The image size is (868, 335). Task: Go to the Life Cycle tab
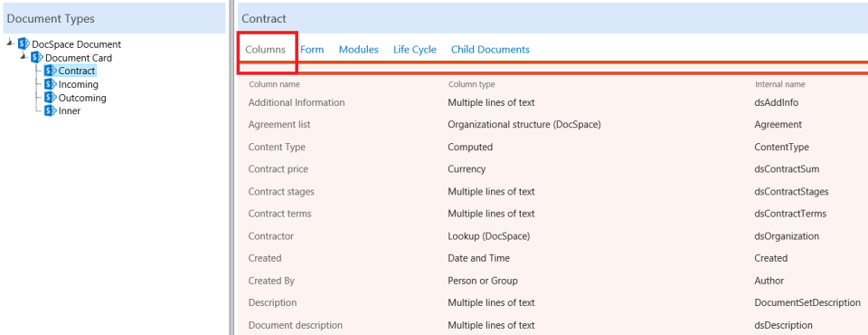coord(415,50)
